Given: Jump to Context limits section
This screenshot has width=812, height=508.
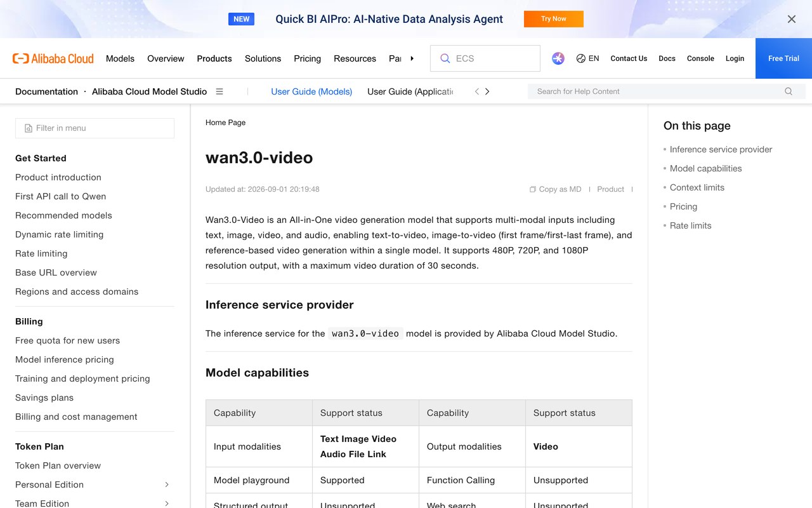Looking at the screenshot, I should 697,187.
